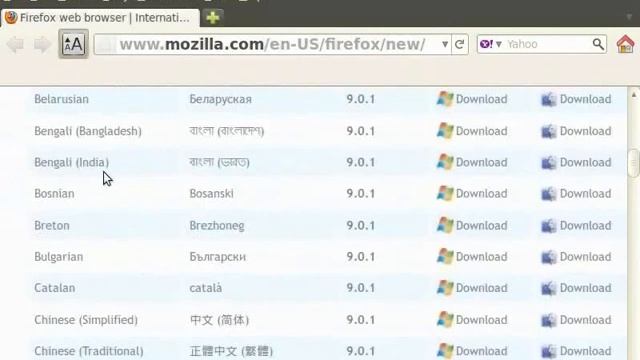640x360 pixels.
Task: Click the Chinese (Traditional) language name
Action: (89, 351)
